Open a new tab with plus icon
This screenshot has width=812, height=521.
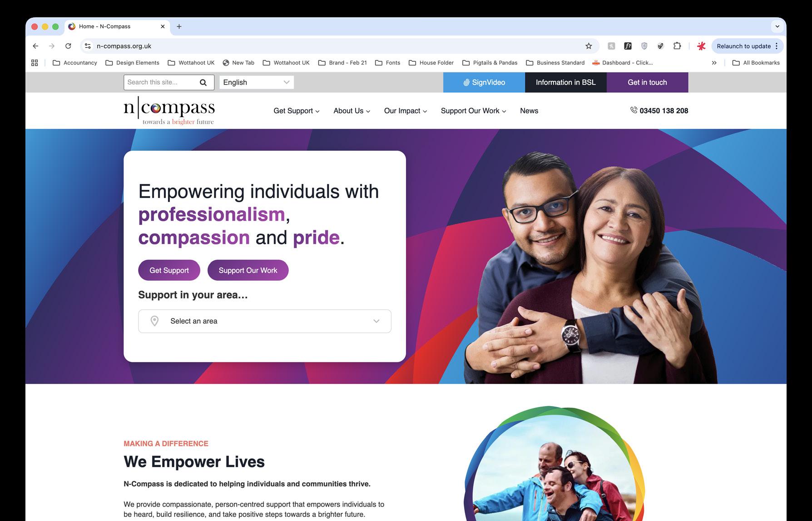(x=179, y=26)
